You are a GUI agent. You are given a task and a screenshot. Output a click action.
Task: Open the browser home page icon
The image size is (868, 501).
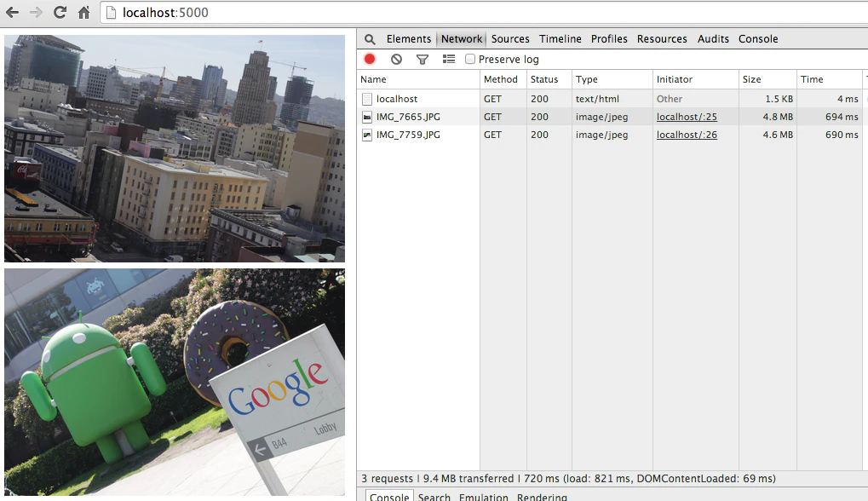pos(83,12)
